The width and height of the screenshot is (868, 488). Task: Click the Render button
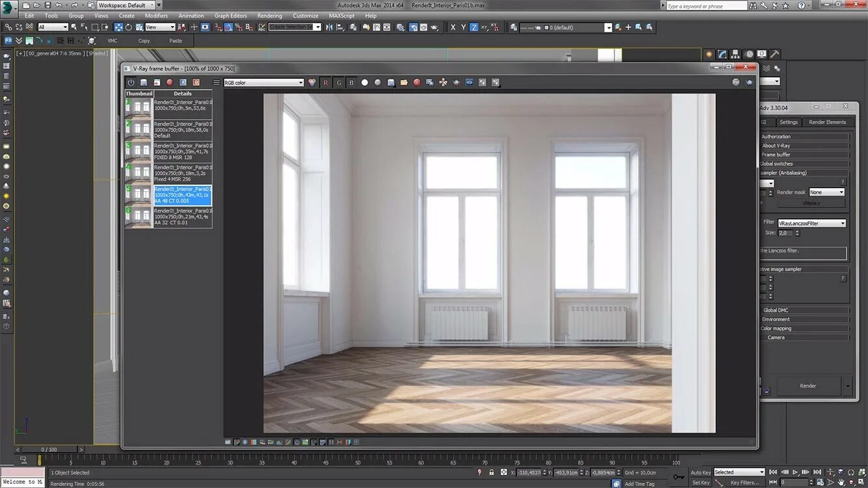(808, 386)
